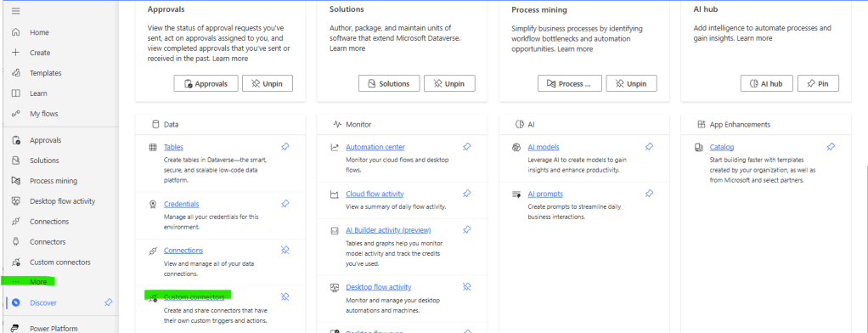This screenshot has width=868, height=333.
Task: Click the Connectors sidebar icon
Action: pos(16,241)
